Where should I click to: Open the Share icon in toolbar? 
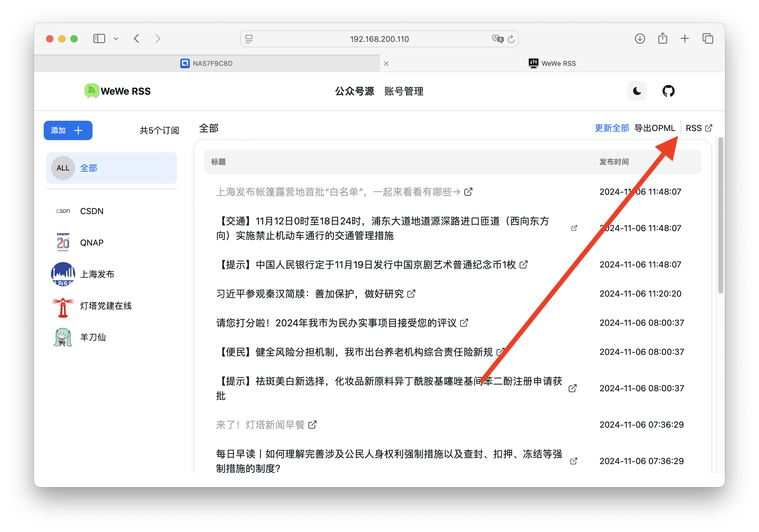point(662,39)
